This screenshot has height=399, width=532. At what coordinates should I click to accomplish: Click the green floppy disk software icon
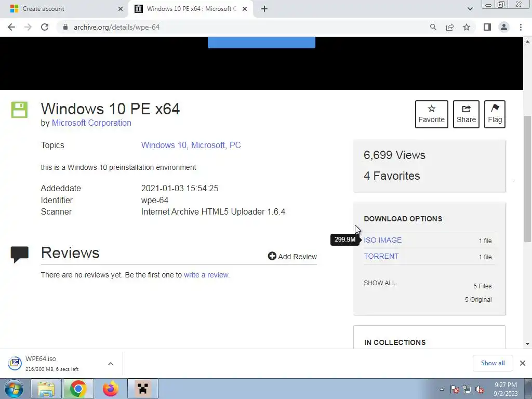click(x=19, y=110)
